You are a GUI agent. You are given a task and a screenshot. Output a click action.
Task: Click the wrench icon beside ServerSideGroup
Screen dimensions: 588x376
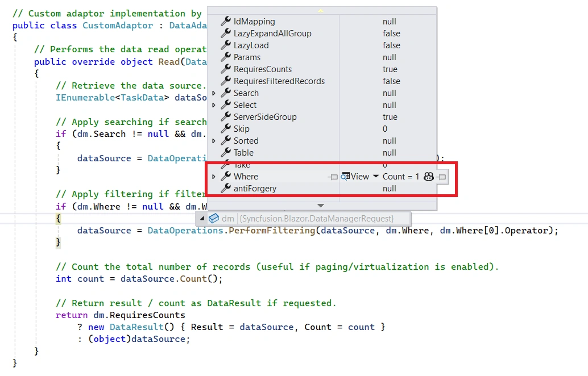pyautogui.click(x=225, y=117)
